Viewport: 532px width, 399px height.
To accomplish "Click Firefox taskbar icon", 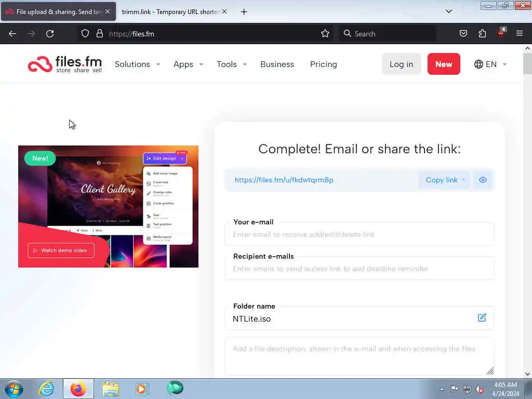I will pyautogui.click(x=78, y=389).
